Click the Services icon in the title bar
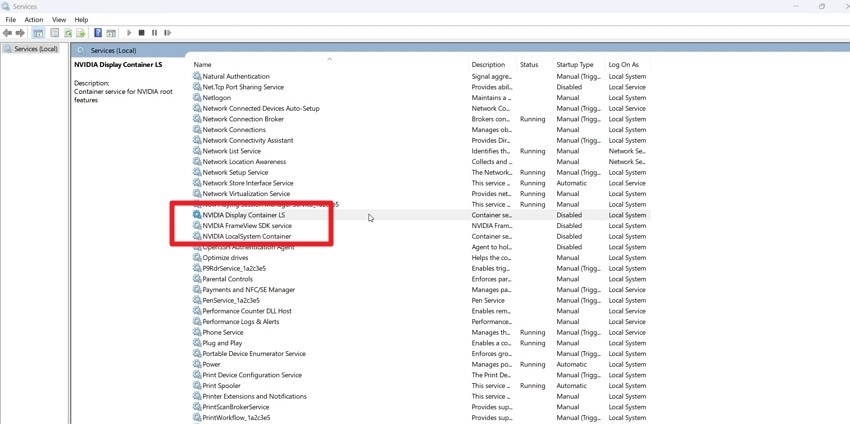This screenshot has height=424, width=850. tap(6, 7)
